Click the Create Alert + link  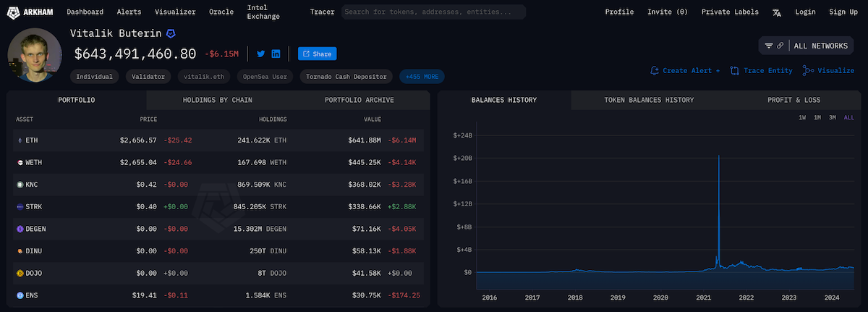point(685,70)
